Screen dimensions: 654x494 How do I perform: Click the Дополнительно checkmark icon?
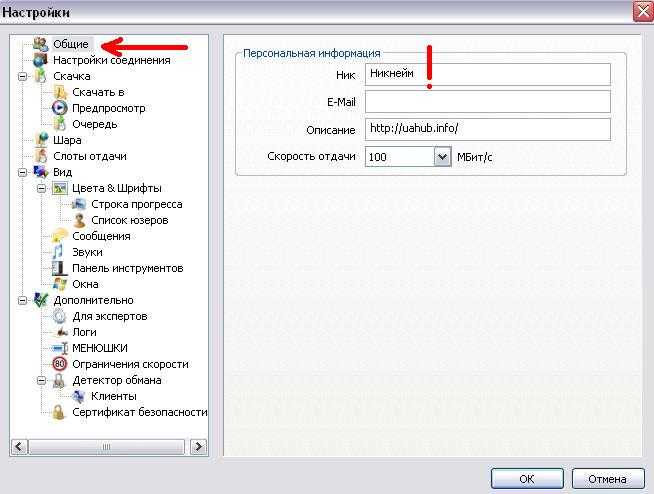point(41,300)
